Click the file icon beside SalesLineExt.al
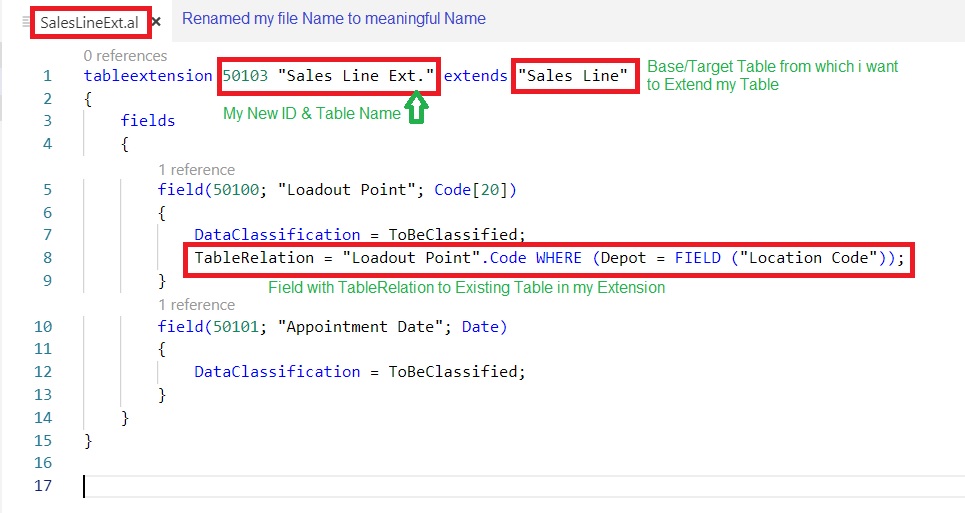Viewport: 965px width, 513px height. (x=25, y=22)
